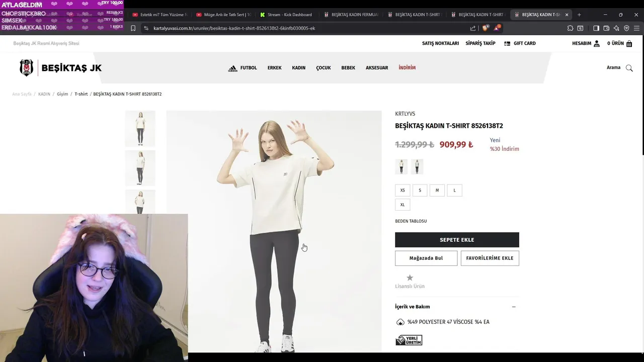Image resolution: width=644 pixels, height=362 pixels.
Task: Click the Brave VPN shield icon
Action: (626, 28)
